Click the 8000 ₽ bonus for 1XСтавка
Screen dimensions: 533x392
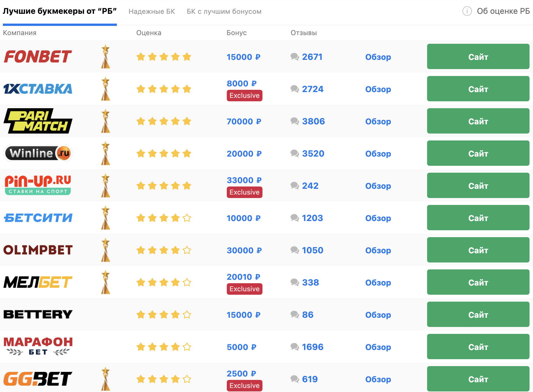241,83
